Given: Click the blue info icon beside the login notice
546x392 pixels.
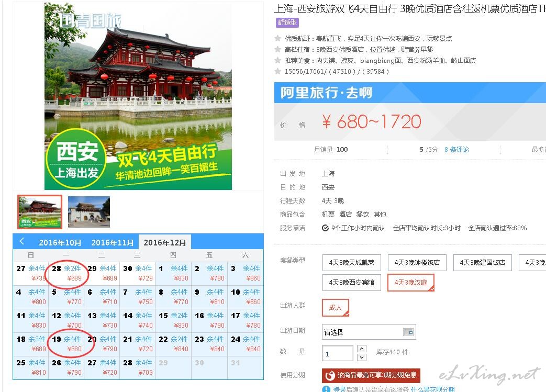Looking at the screenshot, I should click(x=326, y=389).
